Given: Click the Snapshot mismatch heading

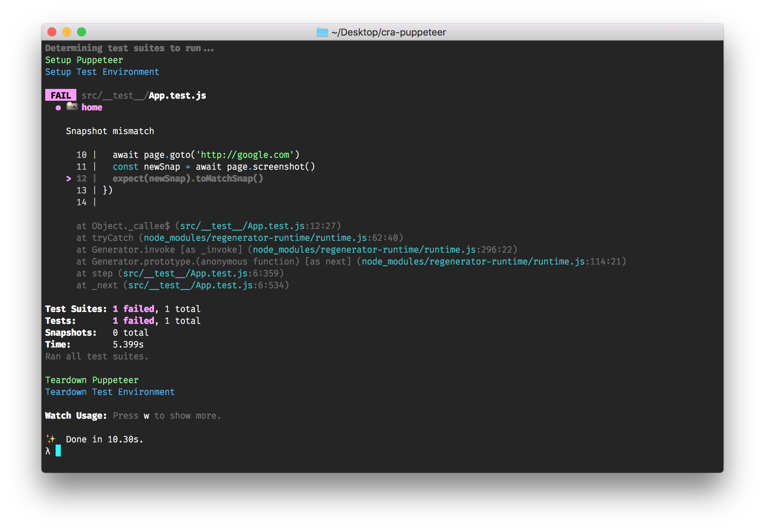Looking at the screenshot, I should tap(110, 131).
